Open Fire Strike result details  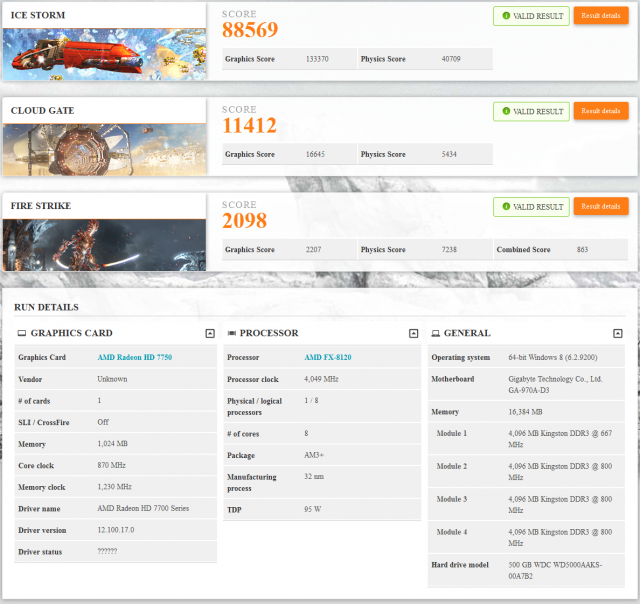pyautogui.click(x=601, y=207)
